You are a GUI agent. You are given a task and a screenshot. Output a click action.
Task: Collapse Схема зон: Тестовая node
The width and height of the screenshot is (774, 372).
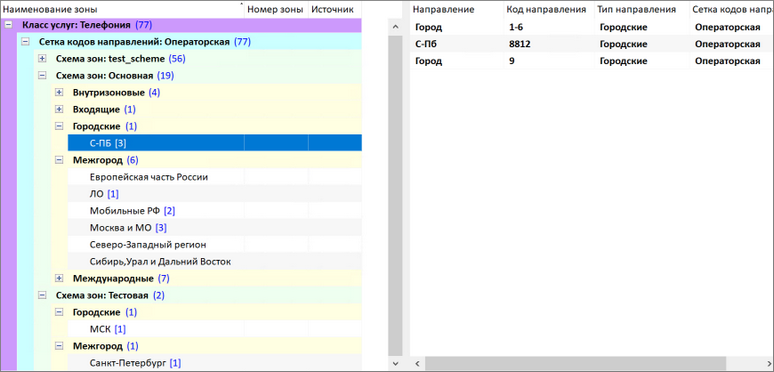[x=42, y=295]
